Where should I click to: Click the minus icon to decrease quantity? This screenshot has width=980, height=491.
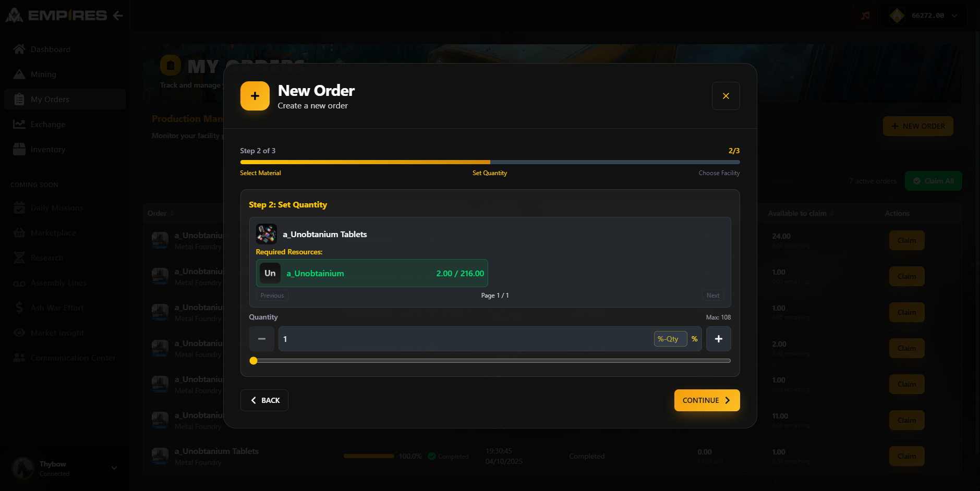tap(262, 339)
